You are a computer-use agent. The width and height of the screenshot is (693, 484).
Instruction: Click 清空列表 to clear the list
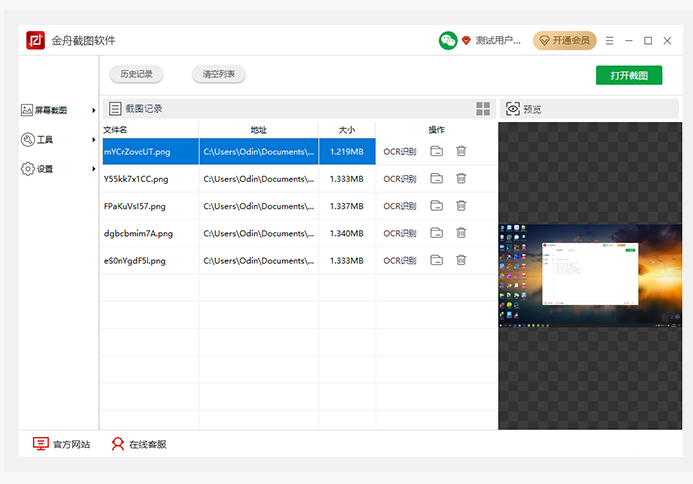coord(219,74)
